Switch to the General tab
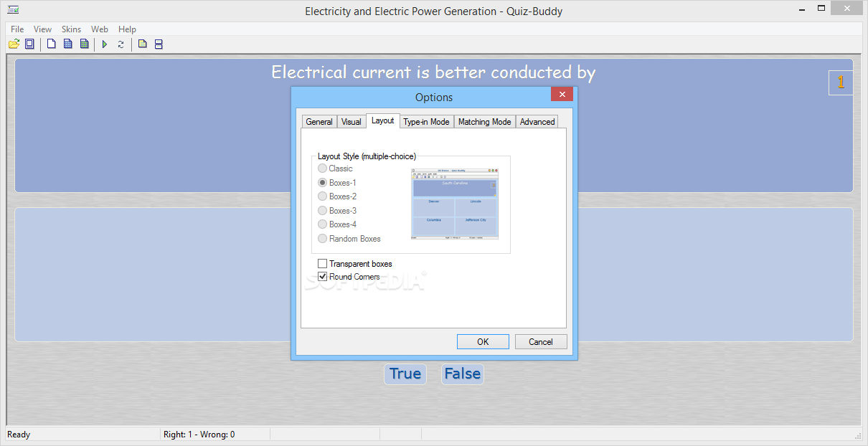Viewport: 868px width, 446px height. coord(319,122)
